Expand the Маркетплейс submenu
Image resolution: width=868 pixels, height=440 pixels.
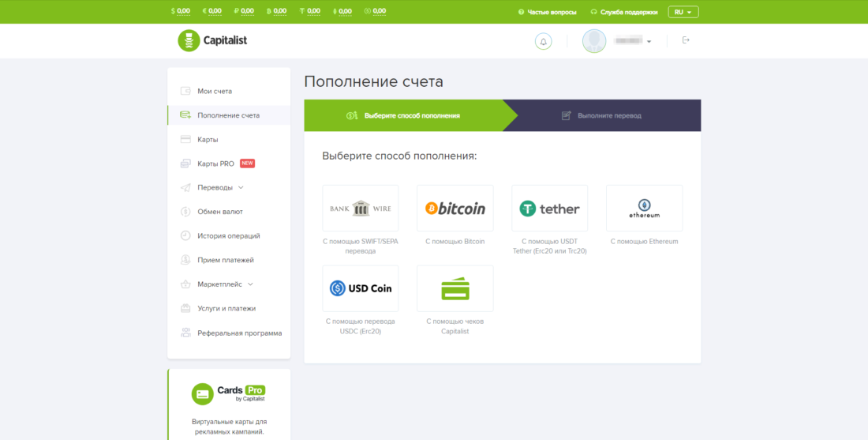point(225,284)
